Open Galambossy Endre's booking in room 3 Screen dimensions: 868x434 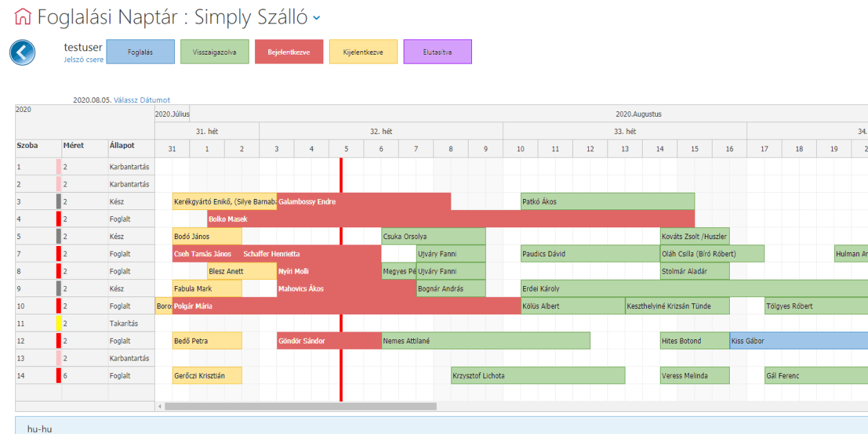tap(364, 202)
